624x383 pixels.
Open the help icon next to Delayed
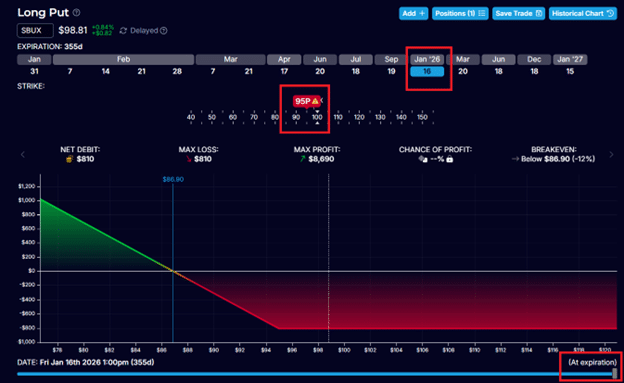pyautogui.click(x=164, y=31)
